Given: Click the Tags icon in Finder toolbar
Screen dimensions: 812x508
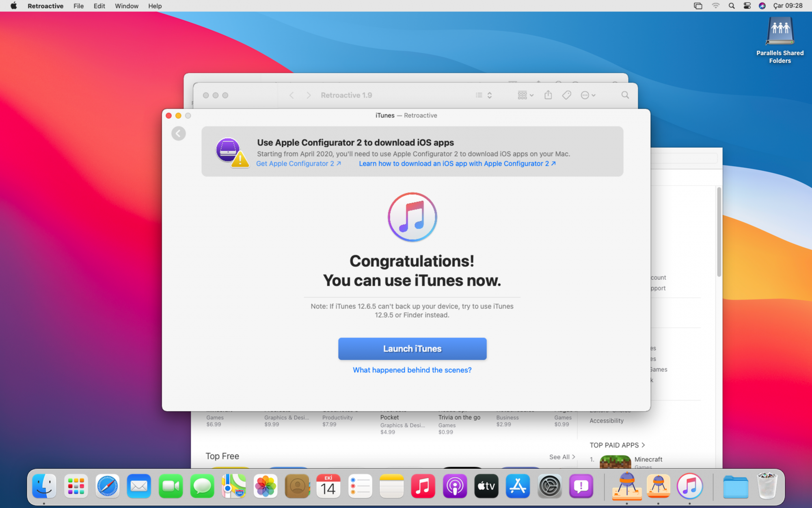Looking at the screenshot, I should pos(566,95).
